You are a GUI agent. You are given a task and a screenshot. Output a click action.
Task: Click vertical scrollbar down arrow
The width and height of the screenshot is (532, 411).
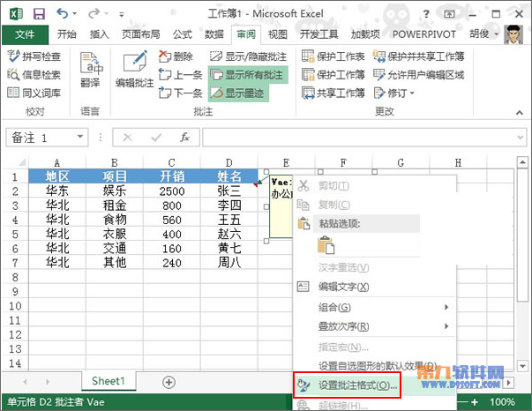click(522, 366)
